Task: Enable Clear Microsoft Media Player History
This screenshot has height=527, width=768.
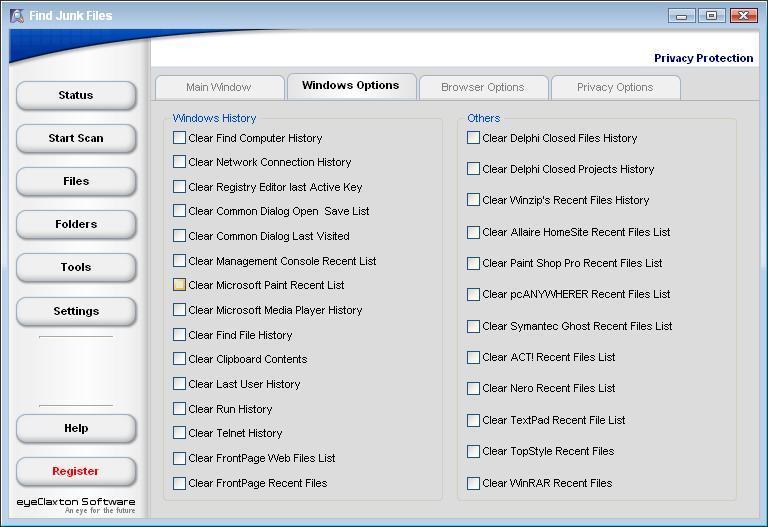Action: coord(179,310)
